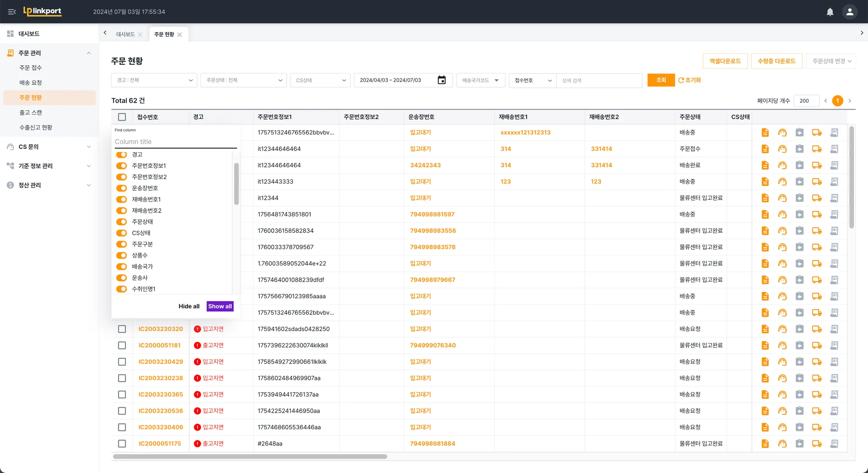This screenshot has width=868, height=473.
Task: Type in the Column title search field
Action: pos(175,142)
